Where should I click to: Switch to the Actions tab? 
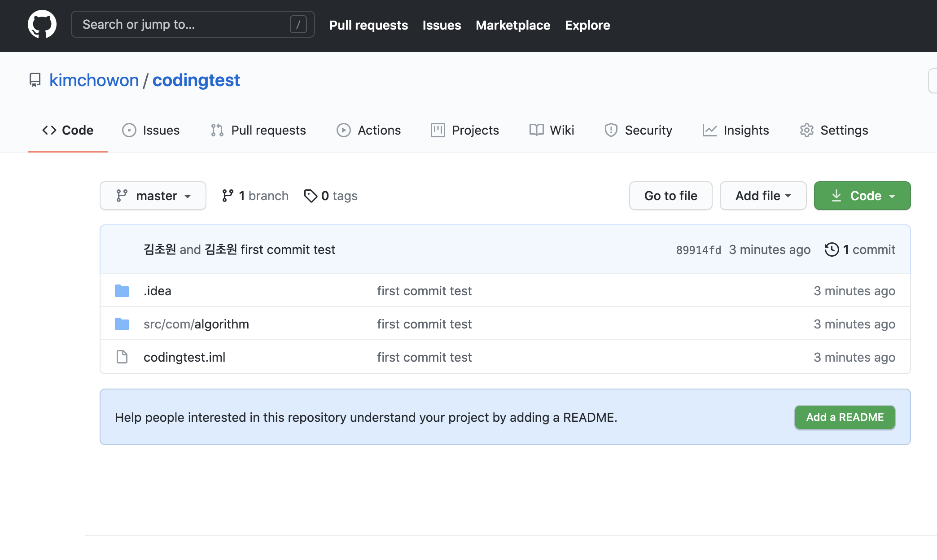click(369, 130)
